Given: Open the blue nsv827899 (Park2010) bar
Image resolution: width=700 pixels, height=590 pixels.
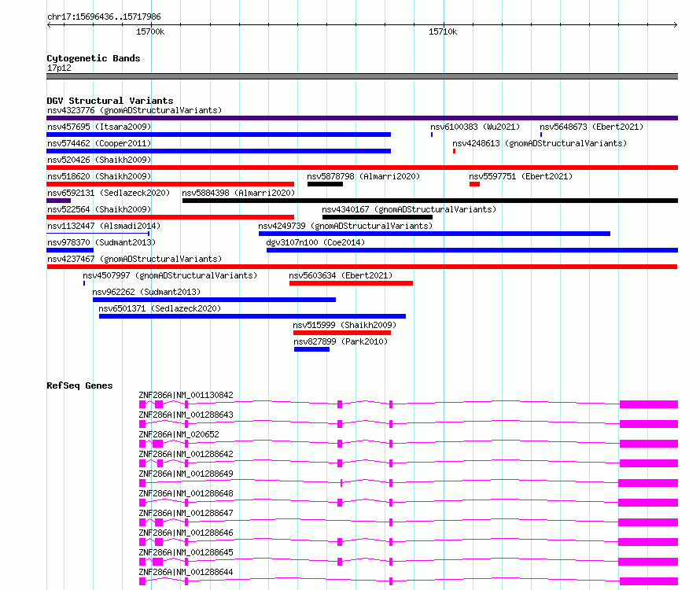Looking at the screenshot, I should [x=311, y=349].
